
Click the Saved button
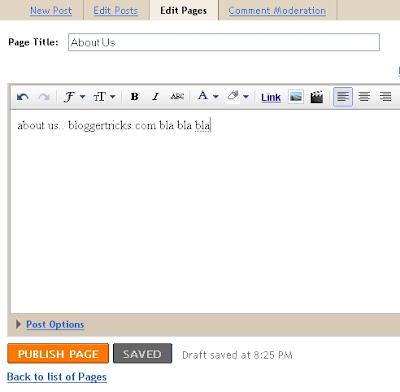click(x=142, y=353)
